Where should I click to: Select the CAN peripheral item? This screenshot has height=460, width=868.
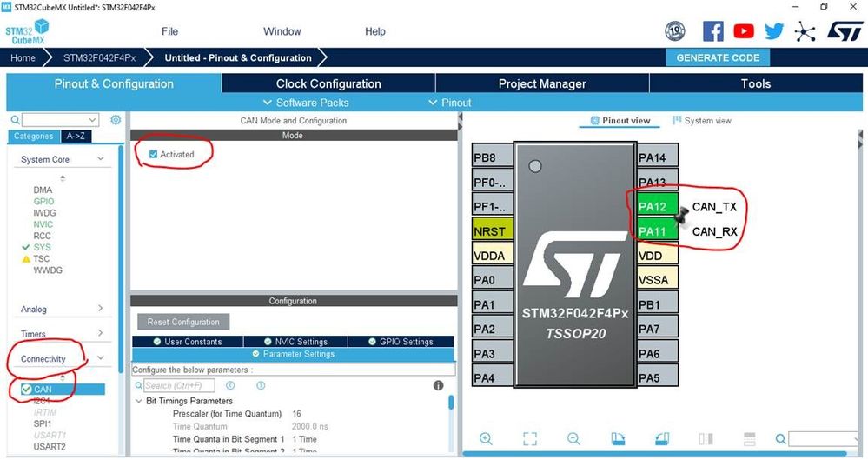pyautogui.click(x=62, y=389)
